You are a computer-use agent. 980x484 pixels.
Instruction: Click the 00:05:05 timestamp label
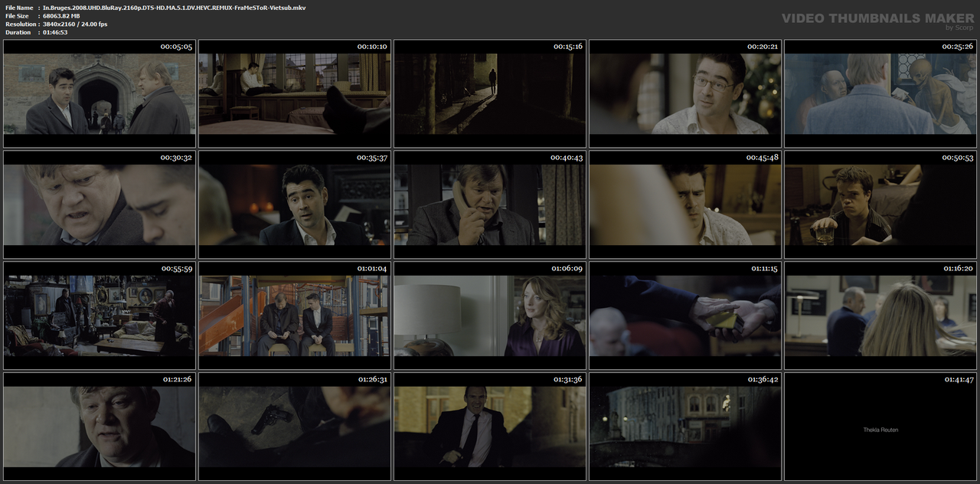click(x=176, y=46)
